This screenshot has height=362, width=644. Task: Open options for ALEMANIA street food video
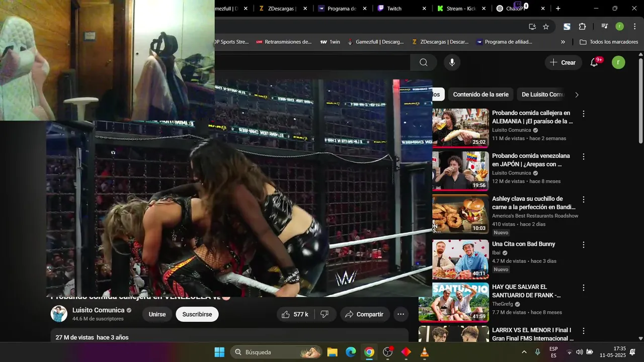coord(584,114)
